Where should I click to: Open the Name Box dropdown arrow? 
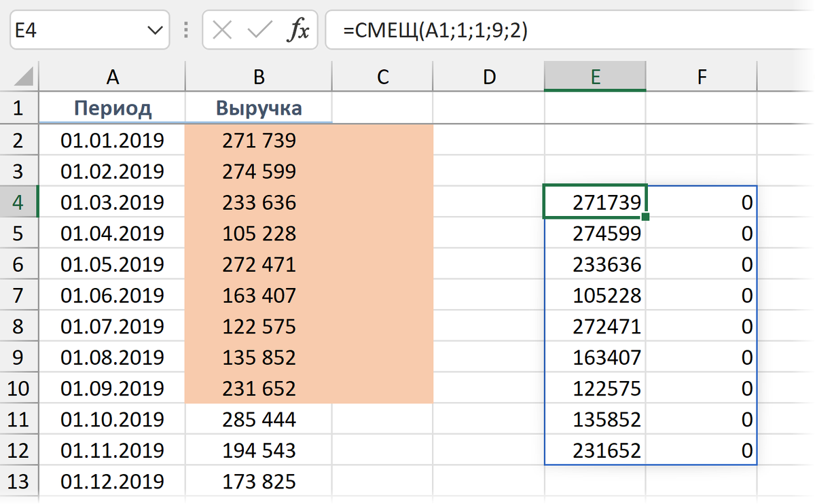(154, 31)
